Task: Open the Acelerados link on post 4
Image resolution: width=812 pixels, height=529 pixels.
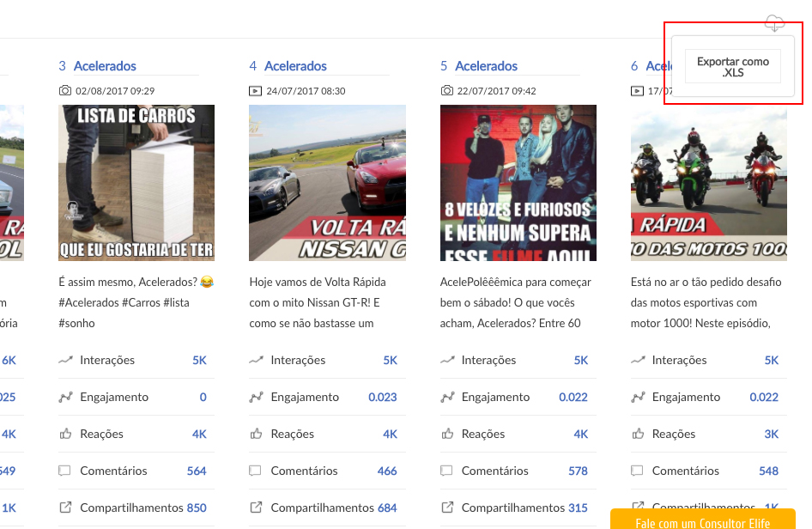Action: click(x=295, y=66)
